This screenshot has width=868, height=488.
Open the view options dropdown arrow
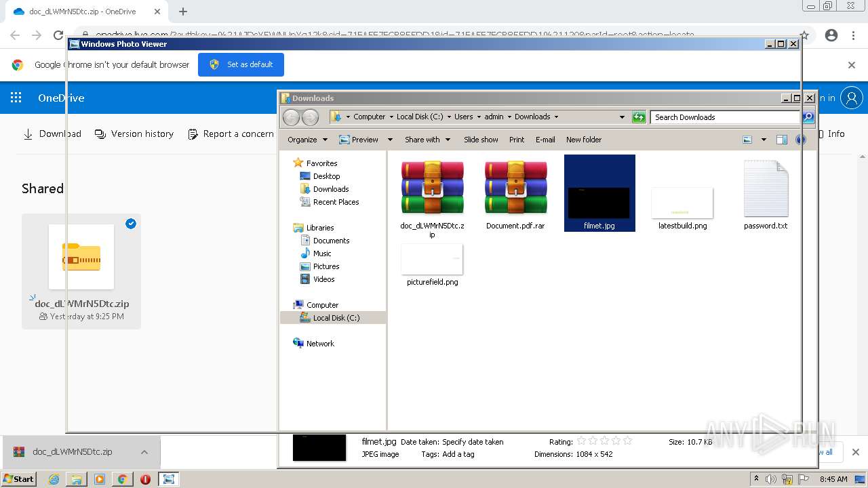(x=764, y=140)
